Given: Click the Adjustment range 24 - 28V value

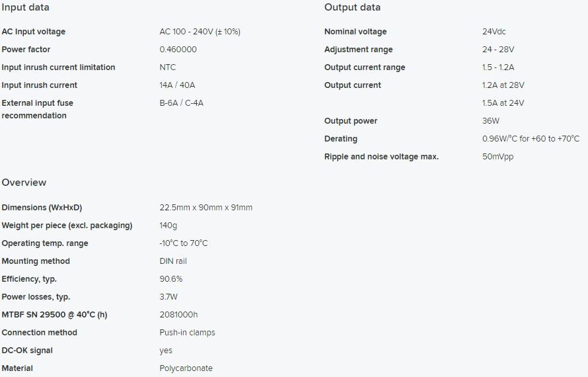Looking at the screenshot, I should point(498,50).
